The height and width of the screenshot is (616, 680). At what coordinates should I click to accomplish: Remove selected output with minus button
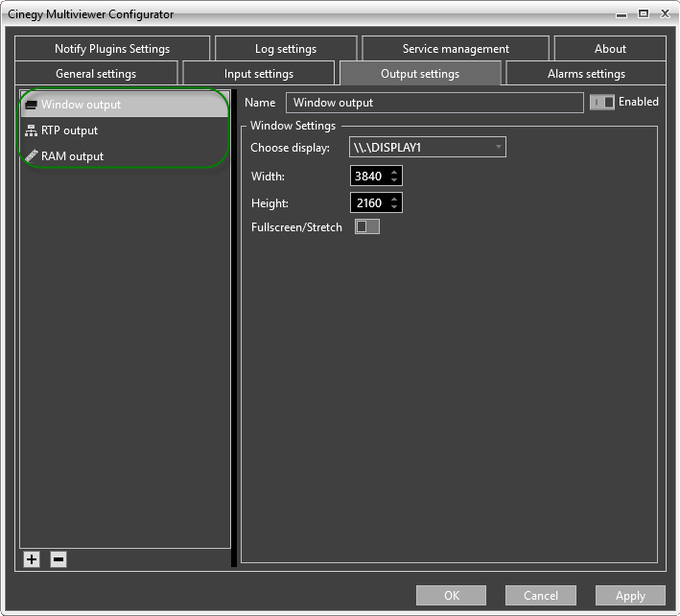pyautogui.click(x=59, y=559)
